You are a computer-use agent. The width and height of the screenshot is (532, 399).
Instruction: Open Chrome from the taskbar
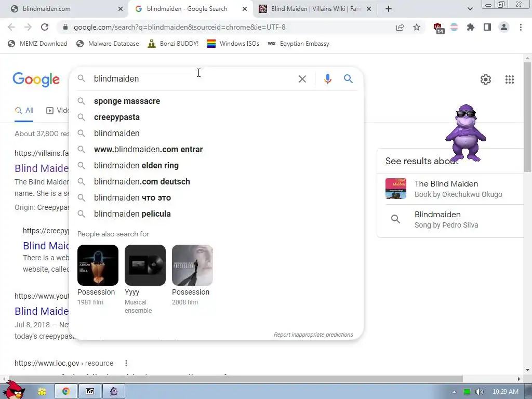(x=66, y=391)
